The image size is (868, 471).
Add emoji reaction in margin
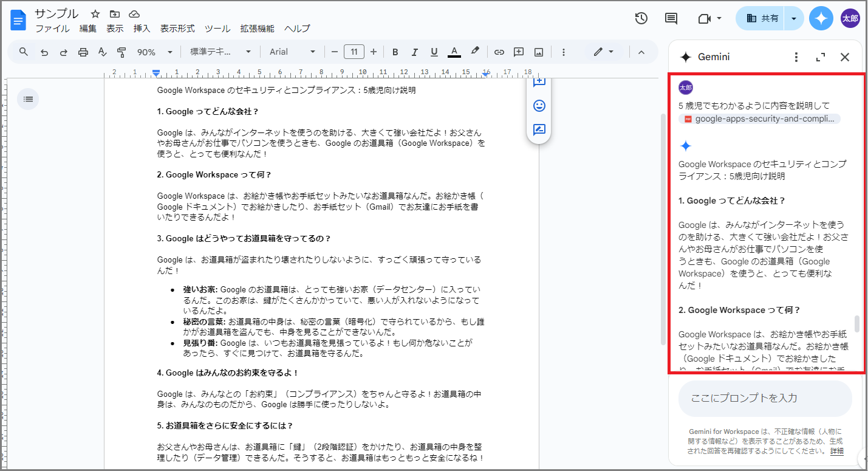click(x=539, y=106)
